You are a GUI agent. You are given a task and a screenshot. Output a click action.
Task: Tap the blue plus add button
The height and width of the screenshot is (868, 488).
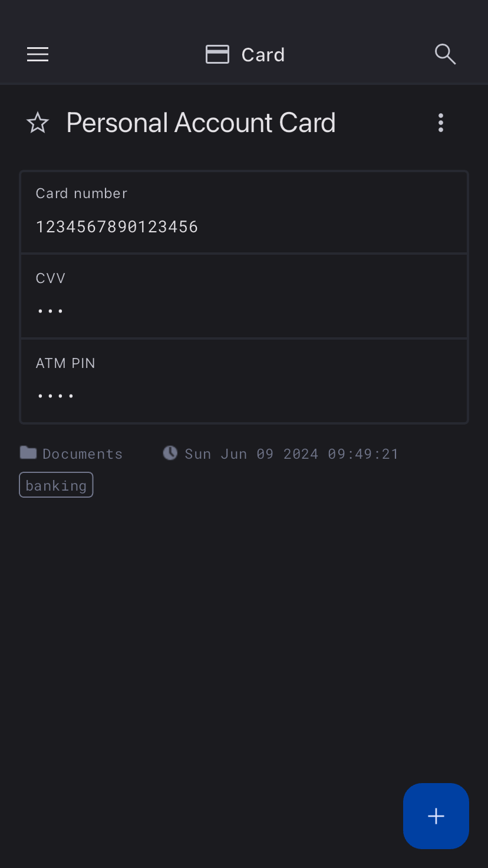click(436, 816)
